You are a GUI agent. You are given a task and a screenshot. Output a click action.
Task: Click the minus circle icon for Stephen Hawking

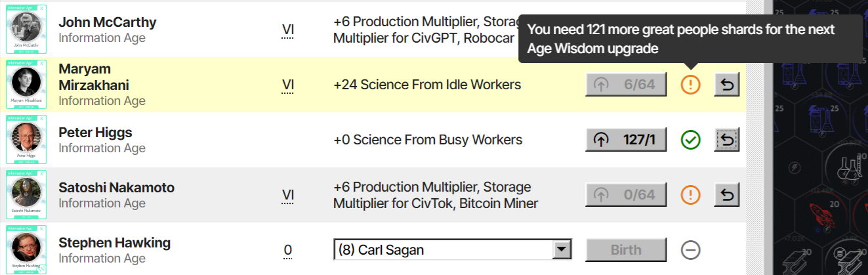(x=690, y=250)
